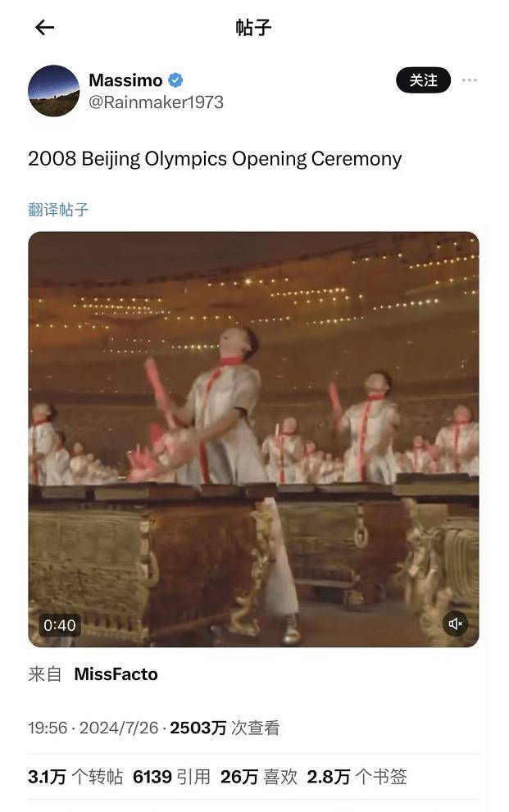Click the 帖子 page title

pyautogui.click(x=253, y=27)
